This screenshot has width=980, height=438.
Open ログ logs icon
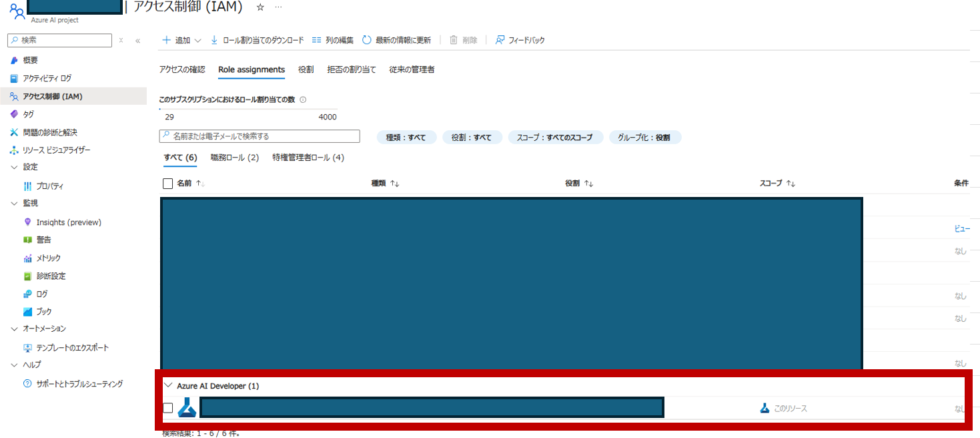27,294
